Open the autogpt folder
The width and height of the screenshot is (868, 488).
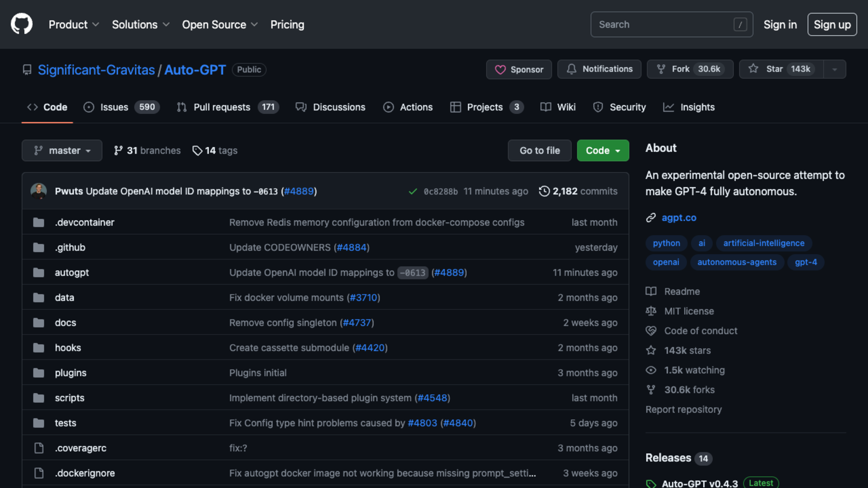coord(72,272)
